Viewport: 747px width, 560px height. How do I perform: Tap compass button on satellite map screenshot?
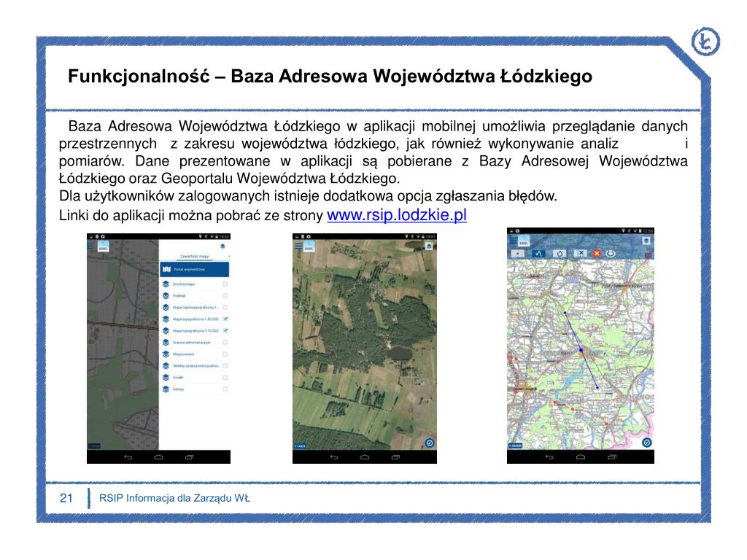pos(429,443)
